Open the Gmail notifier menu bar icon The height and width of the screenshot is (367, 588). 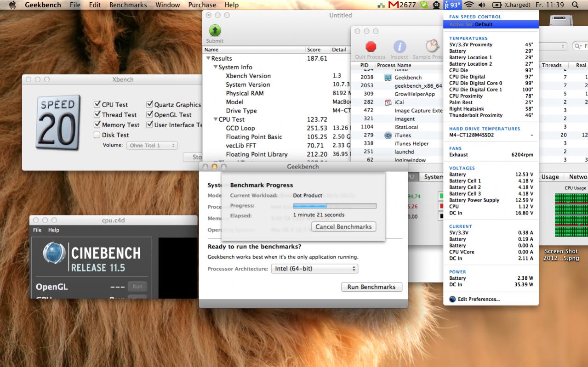(394, 5)
